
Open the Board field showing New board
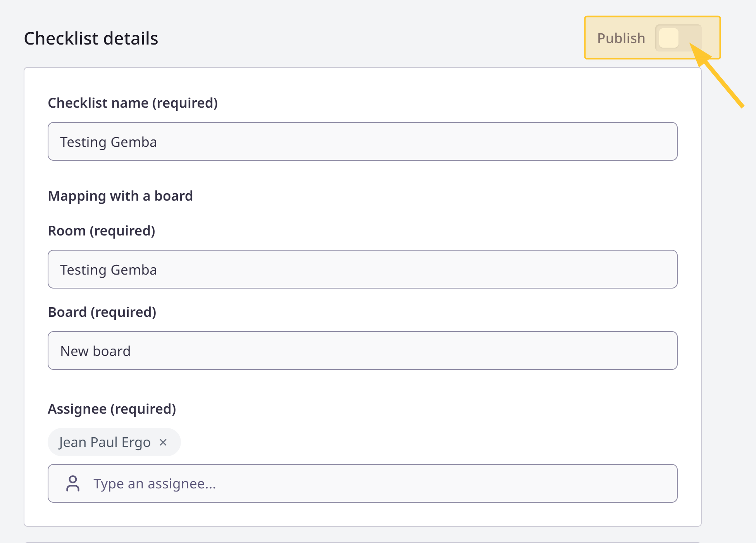pyautogui.click(x=363, y=351)
